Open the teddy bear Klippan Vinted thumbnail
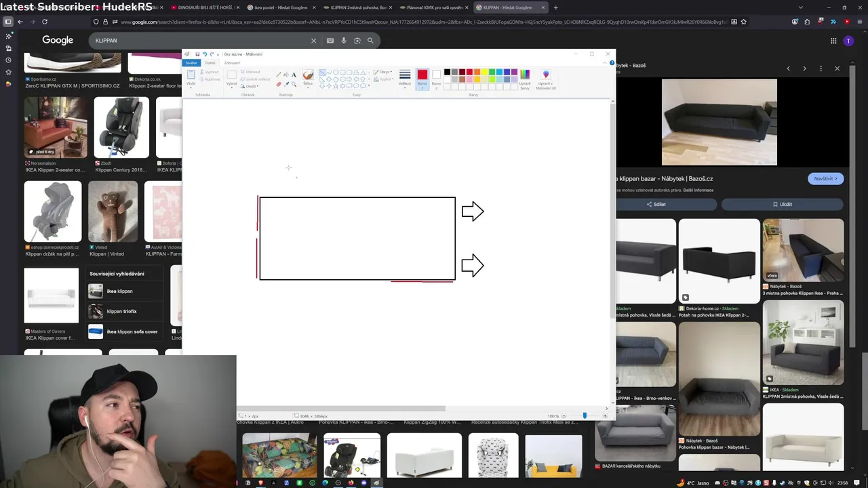 (113, 211)
